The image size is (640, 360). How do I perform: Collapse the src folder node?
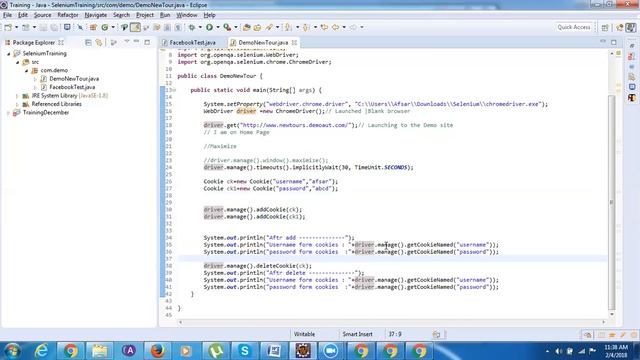(18, 62)
